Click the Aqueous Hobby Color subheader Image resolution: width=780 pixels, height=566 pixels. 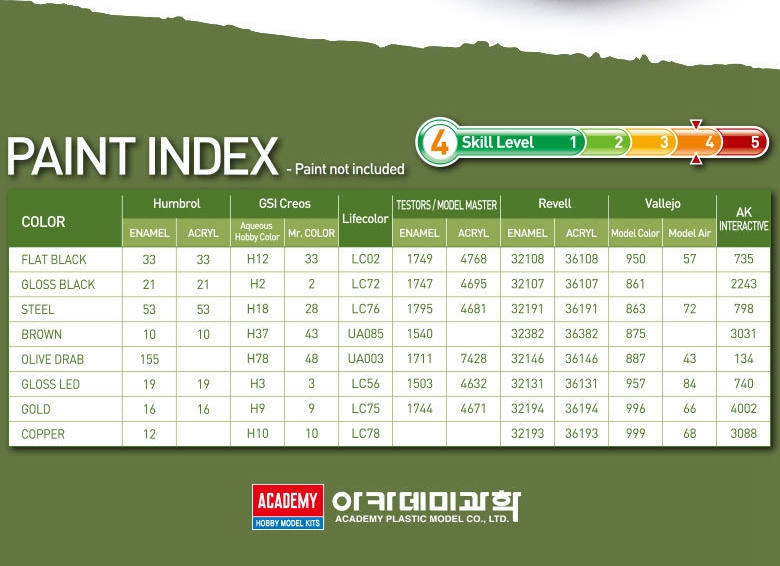coord(257,231)
